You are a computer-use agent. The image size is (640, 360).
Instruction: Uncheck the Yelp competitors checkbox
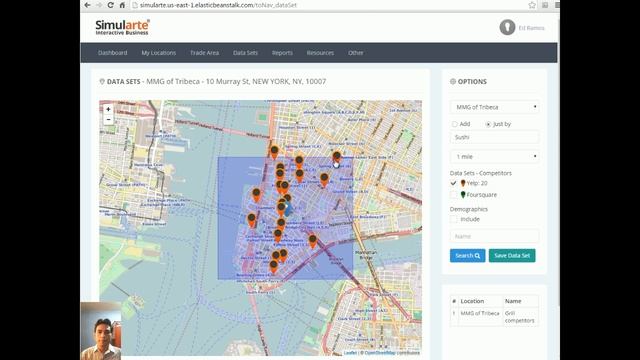453,183
